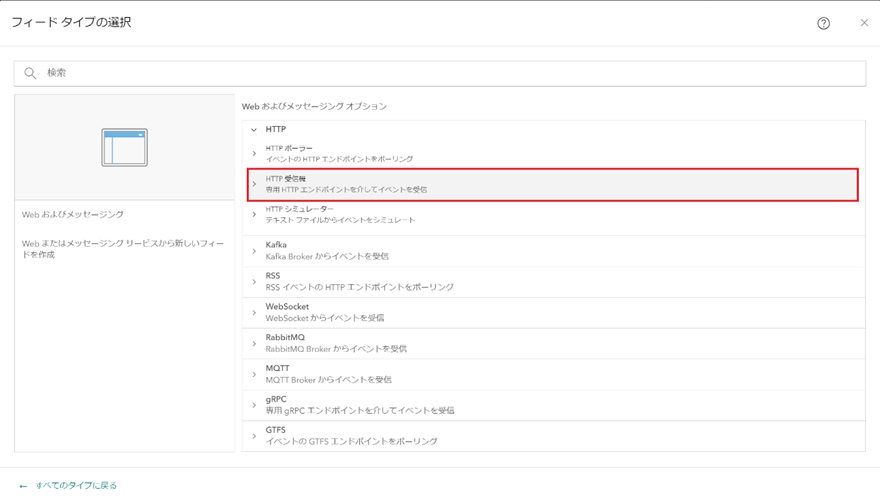
Task: Choose the Kafka feed type
Action: [x=327, y=251]
